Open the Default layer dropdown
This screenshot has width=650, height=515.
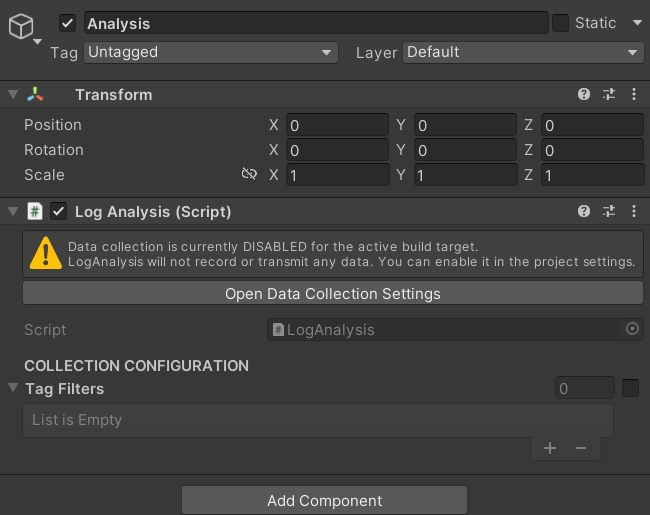(x=523, y=53)
